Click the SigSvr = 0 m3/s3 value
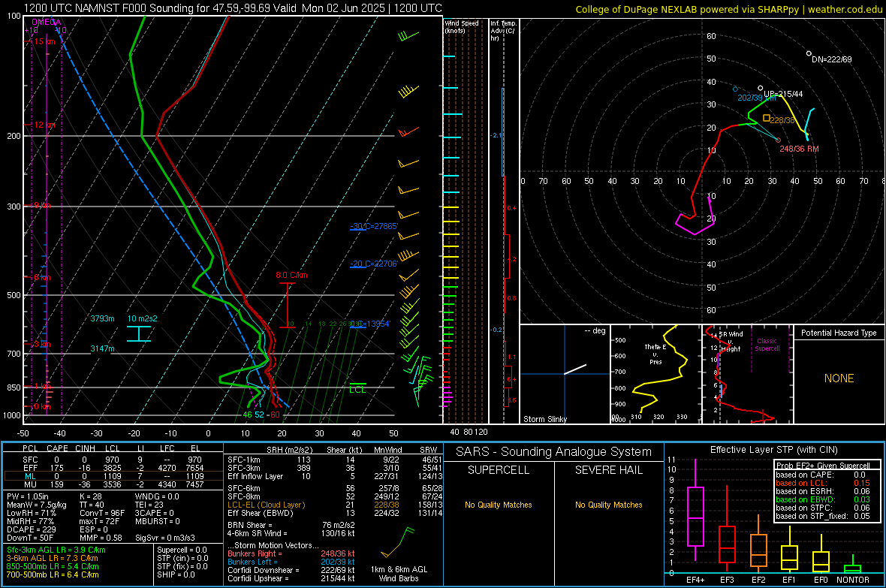This screenshot has width=886, height=588. pyautogui.click(x=165, y=538)
